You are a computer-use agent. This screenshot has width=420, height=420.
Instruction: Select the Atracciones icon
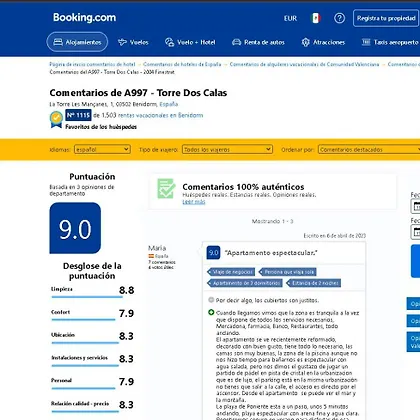(305, 42)
